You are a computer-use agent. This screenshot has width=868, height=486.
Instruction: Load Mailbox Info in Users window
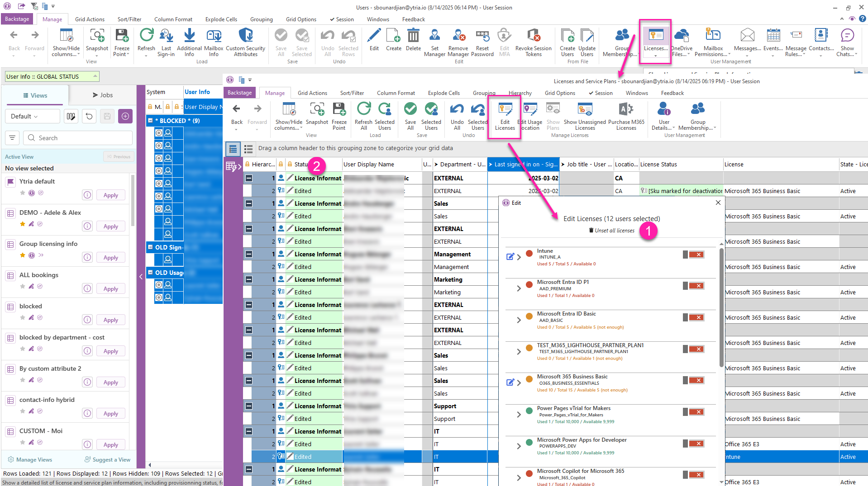tap(214, 42)
